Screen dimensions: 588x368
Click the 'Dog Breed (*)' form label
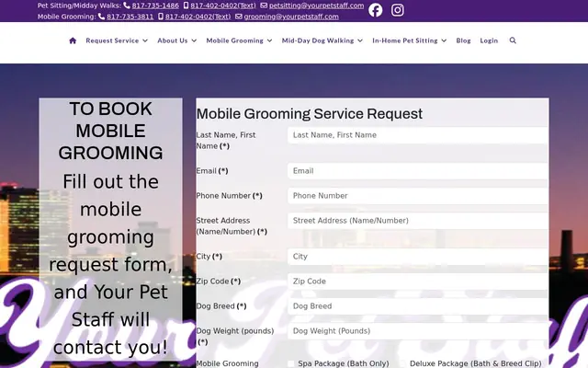(221, 306)
